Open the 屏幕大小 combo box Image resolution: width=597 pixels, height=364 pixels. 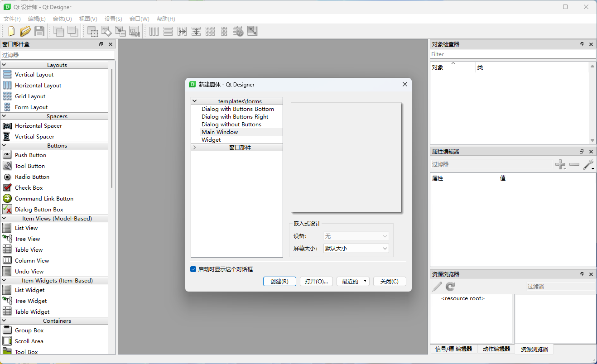click(x=356, y=248)
